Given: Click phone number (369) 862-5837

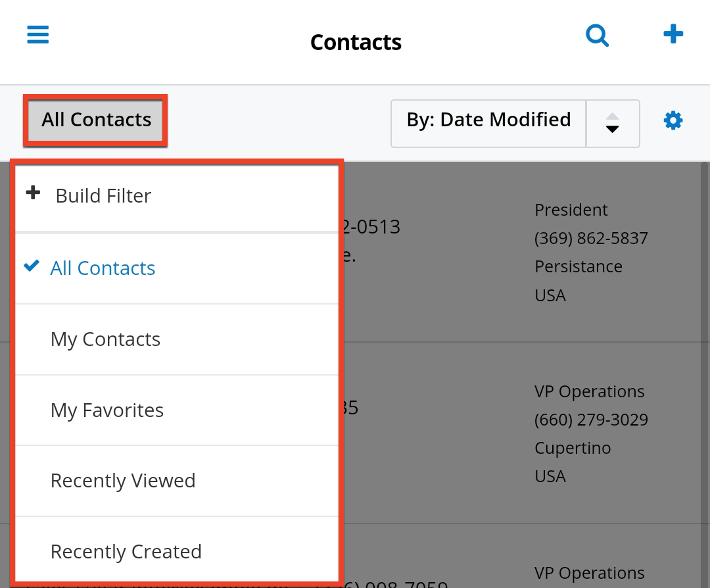Looking at the screenshot, I should point(591,238).
